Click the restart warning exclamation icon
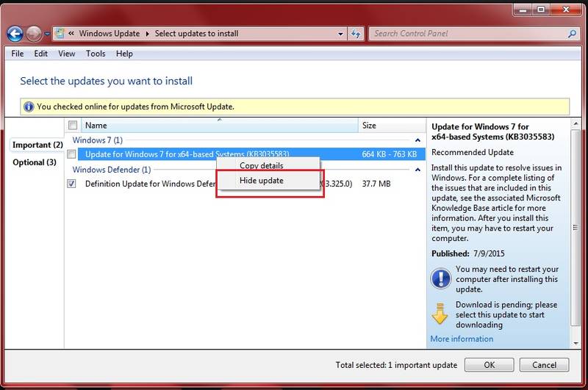Image resolution: width=588 pixels, height=390 pixels. [x=440, y=278]
